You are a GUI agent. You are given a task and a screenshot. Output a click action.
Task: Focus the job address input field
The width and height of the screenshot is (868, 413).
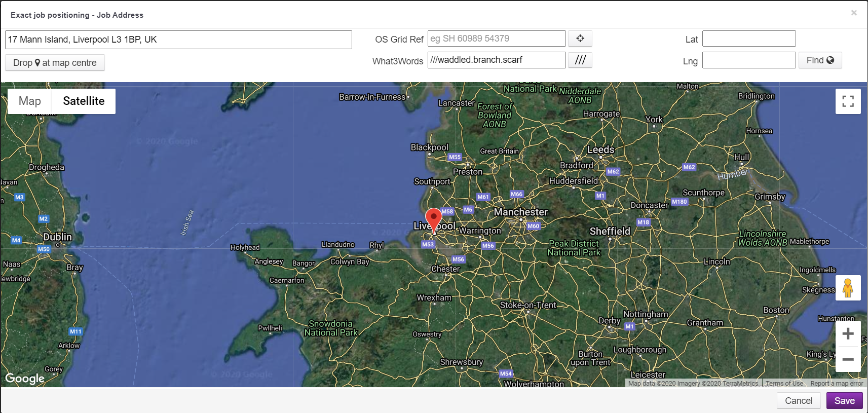coord(178,40)
